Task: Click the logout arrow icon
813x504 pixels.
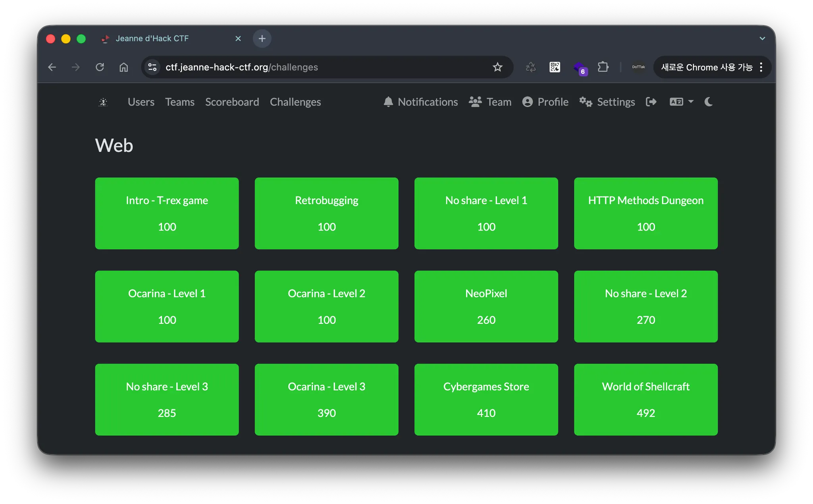Action: 651,102
